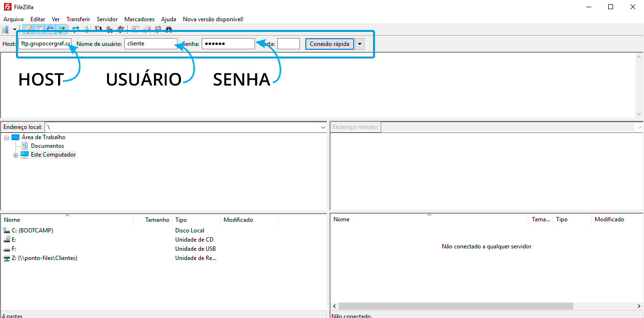The height and width of the screenshot is (318, 644).
Task: Click the Z: network drive icon
Action: pos(6,258)
